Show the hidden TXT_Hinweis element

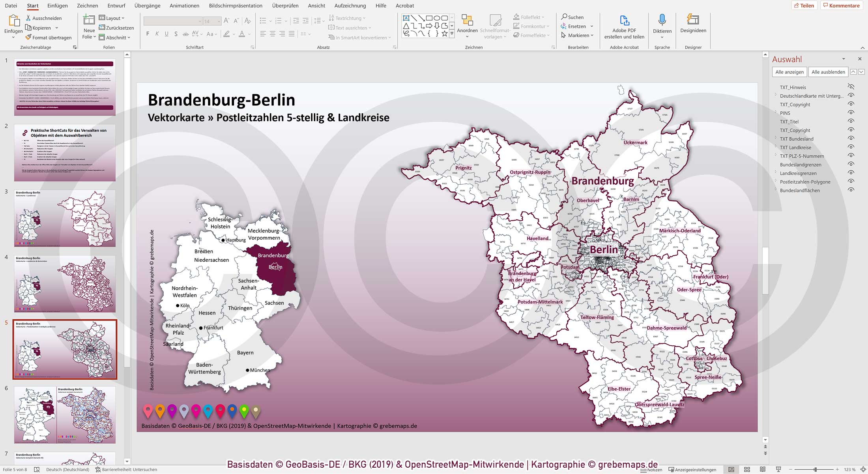(x=851, y=87)
